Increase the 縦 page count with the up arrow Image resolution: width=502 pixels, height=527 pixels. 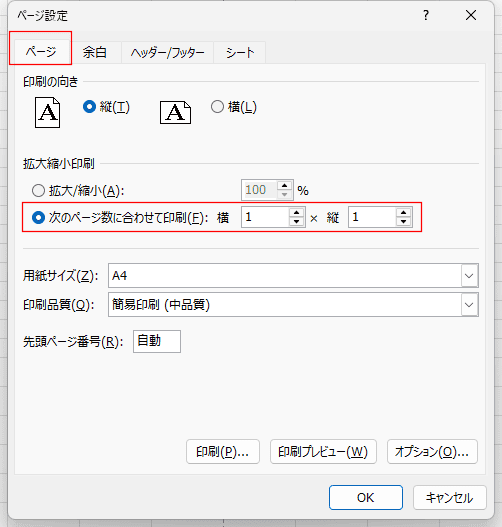403,212
